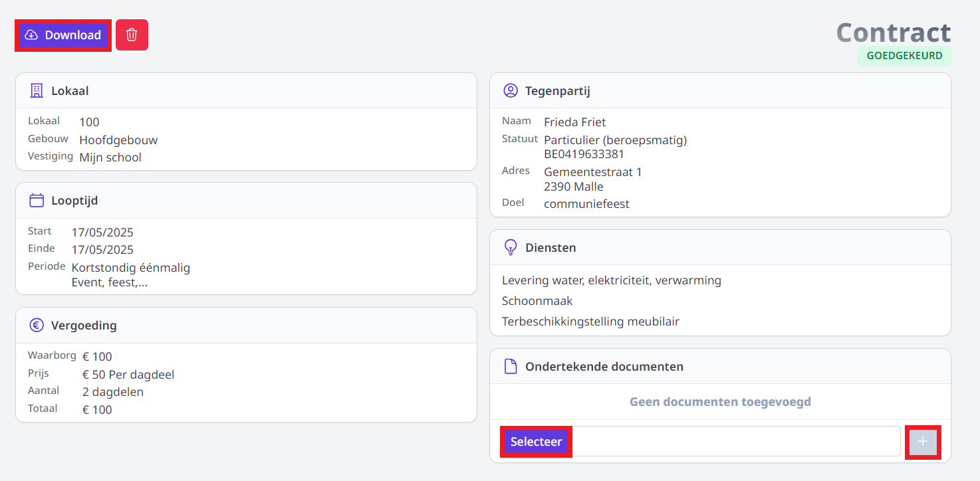
Task: Click the GOEDGEKEURD status badge
Action: pyautogui.click(x=904, y=56)
